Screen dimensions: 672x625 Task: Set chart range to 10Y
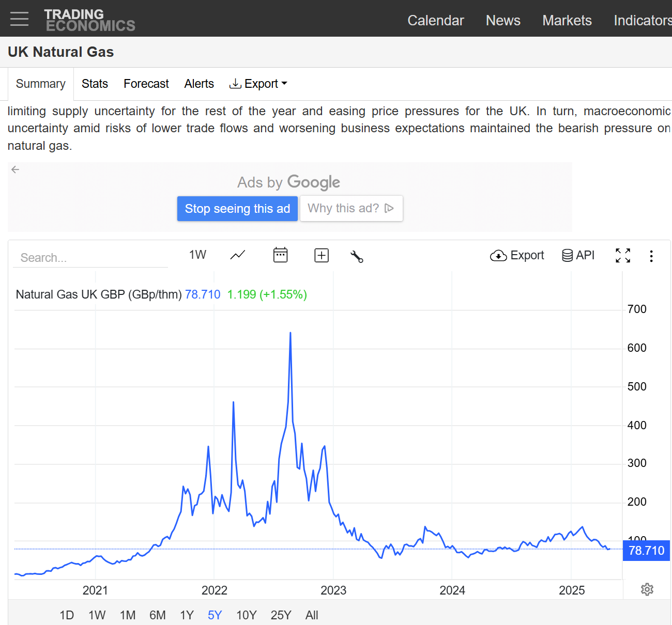tap(246, 615)
